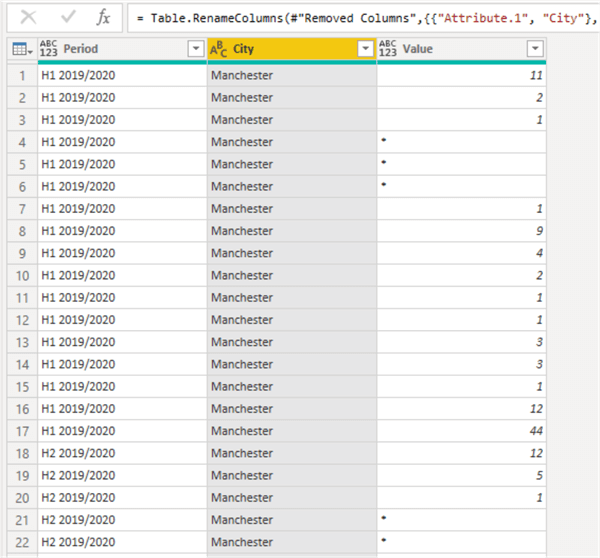Image resolution: width=600 pixels, height=558 pixels.
Task: Click the confirm checkmark in formula bar
Action: click(67, 17)
